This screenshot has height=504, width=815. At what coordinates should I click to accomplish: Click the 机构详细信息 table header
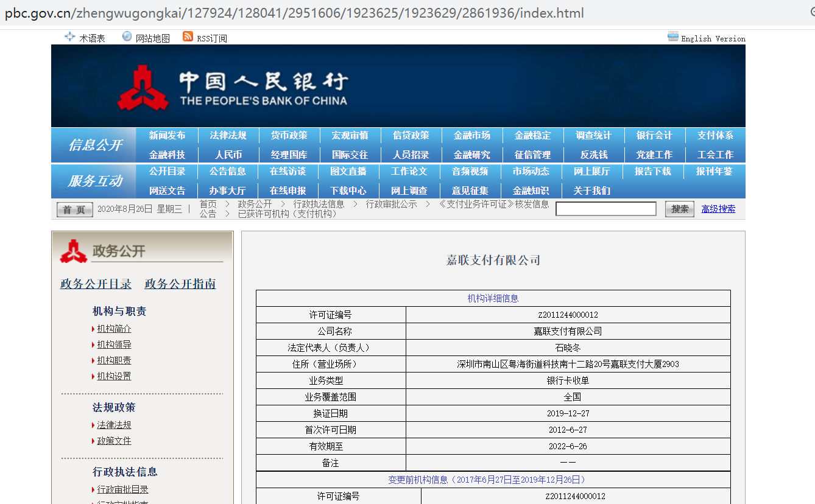[493, 298]
